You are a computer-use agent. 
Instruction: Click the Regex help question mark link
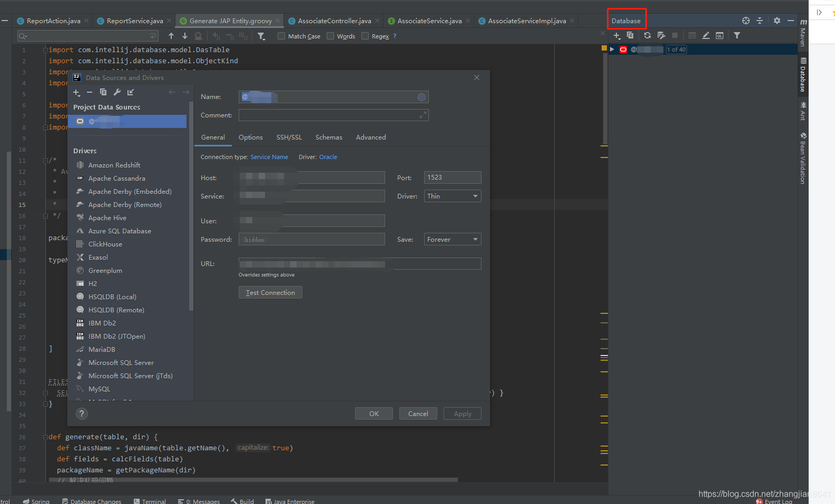[x=395, y=36]
